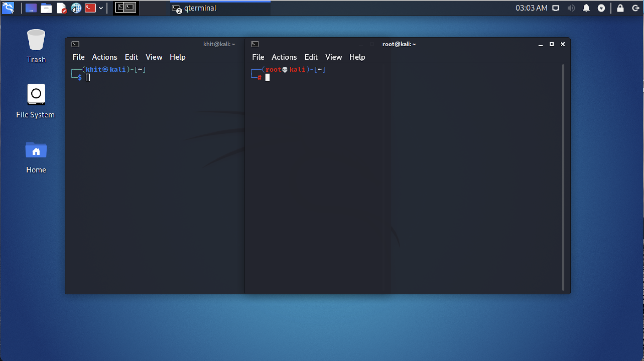Open the red terminal emulator launcher
This screenshot has height=361, width=644.
pyautogui.click(x=90, y=8)
